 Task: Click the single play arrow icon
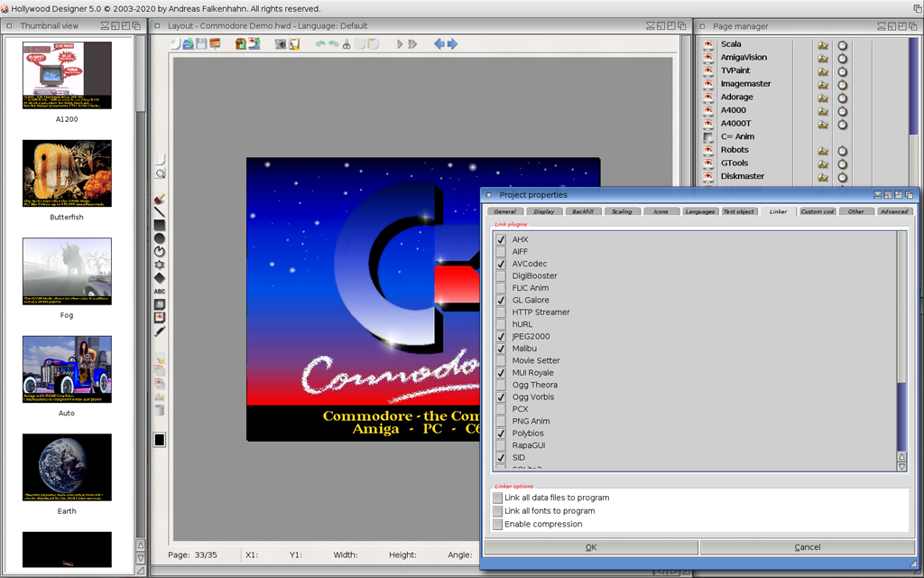tap(400, 43)
